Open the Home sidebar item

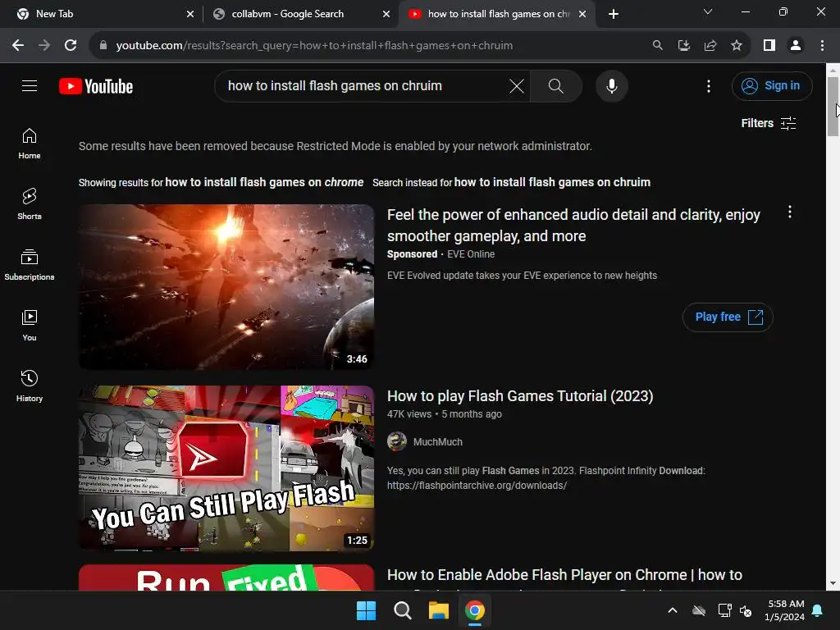[30, 144]
